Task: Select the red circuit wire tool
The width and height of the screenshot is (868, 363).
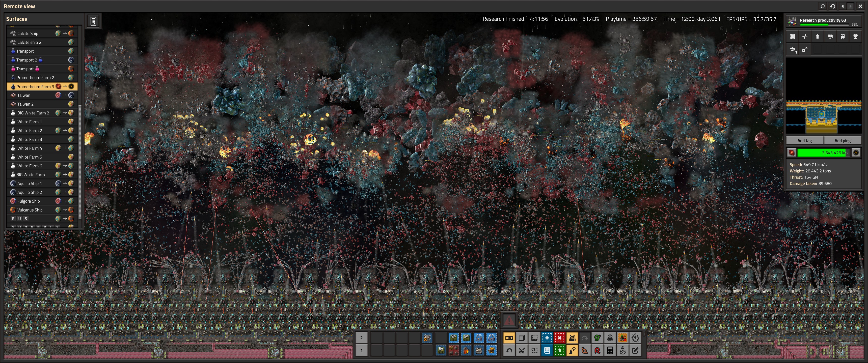Action: 598,351
